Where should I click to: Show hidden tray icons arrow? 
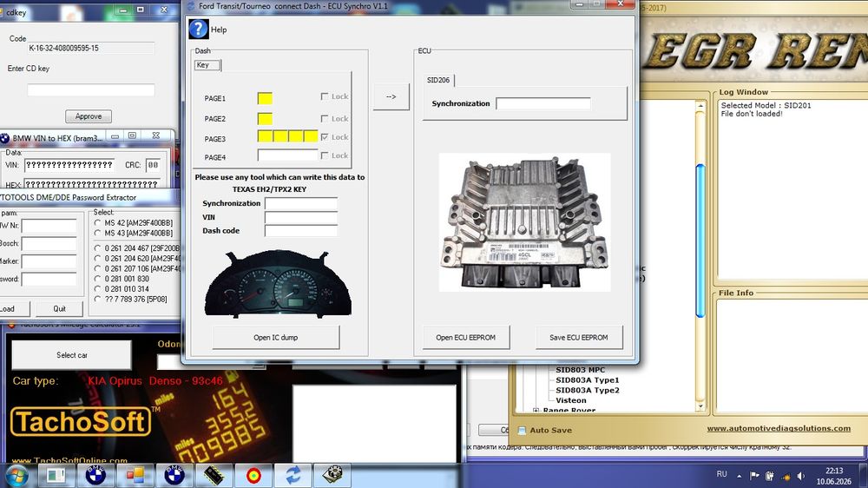tap(739, 476)
